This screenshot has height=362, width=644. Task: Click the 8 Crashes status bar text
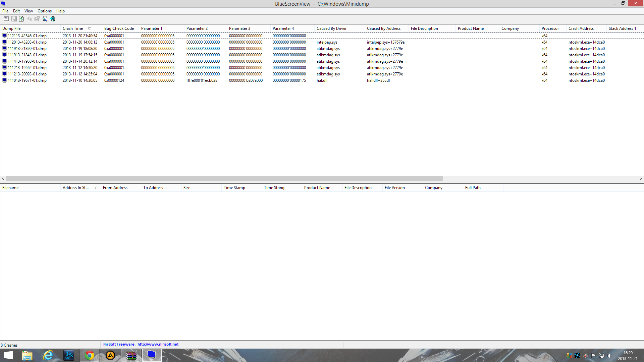point(9,345)
